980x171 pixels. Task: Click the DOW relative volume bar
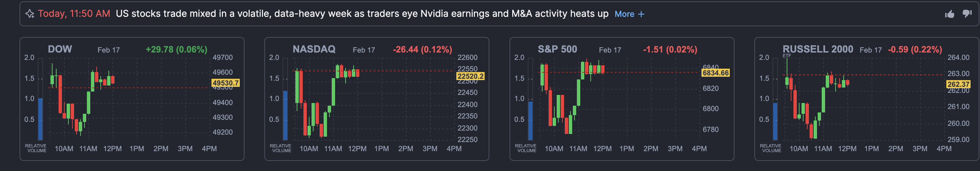pyautogui.click(x=40, y=119)
